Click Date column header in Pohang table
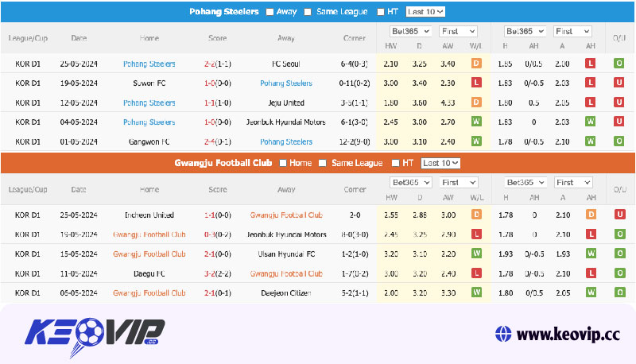This screenshot has height=364, width=636. [x=79, y=38]
